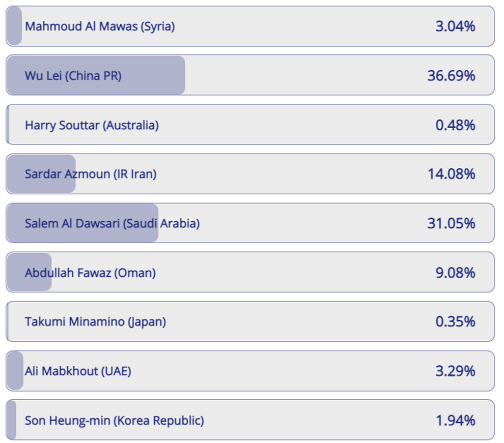Select the Ali Mabkhout (UAE) option
Image resolution: width=504 pixels, height=443 pixels.
78,371
